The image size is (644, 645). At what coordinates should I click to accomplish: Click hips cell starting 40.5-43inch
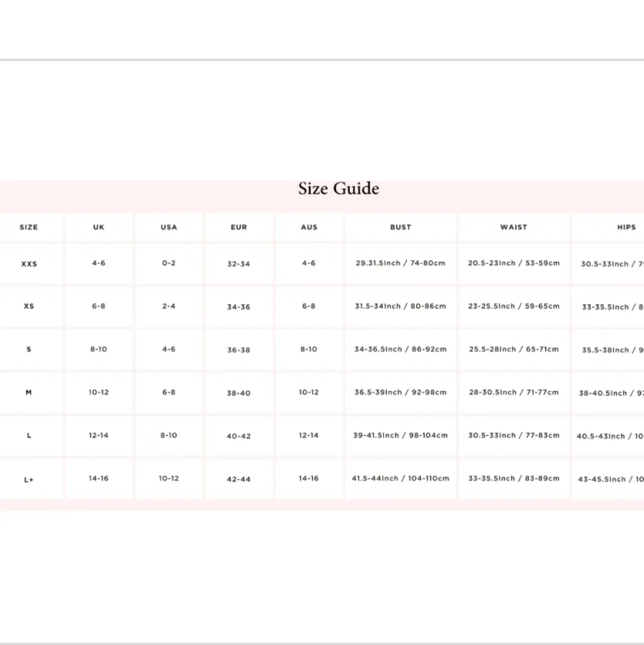pos(610,437)
